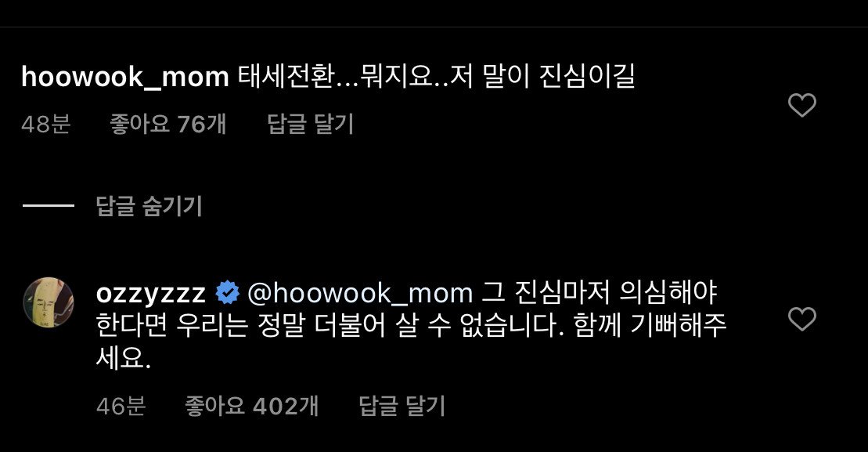Click the 46분 timestamp
The height and width of the screenshot is (452, 868).
pos(121,406)
